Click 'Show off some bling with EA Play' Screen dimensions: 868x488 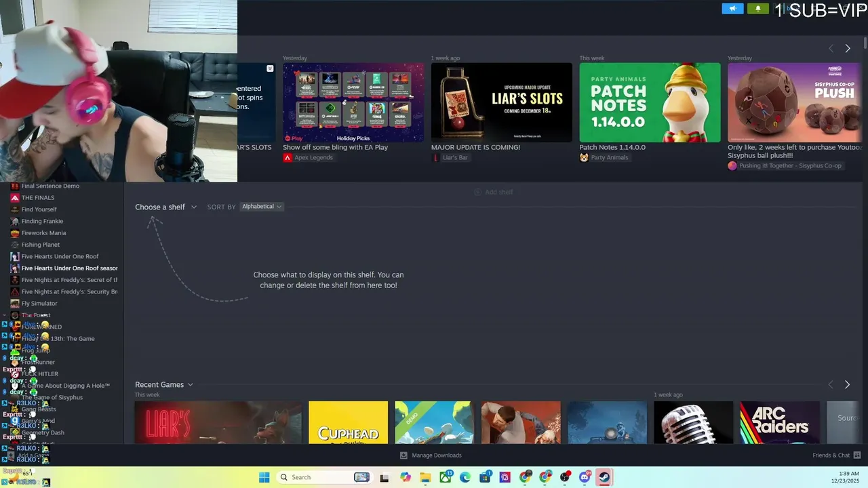click(x=335, y=147)
